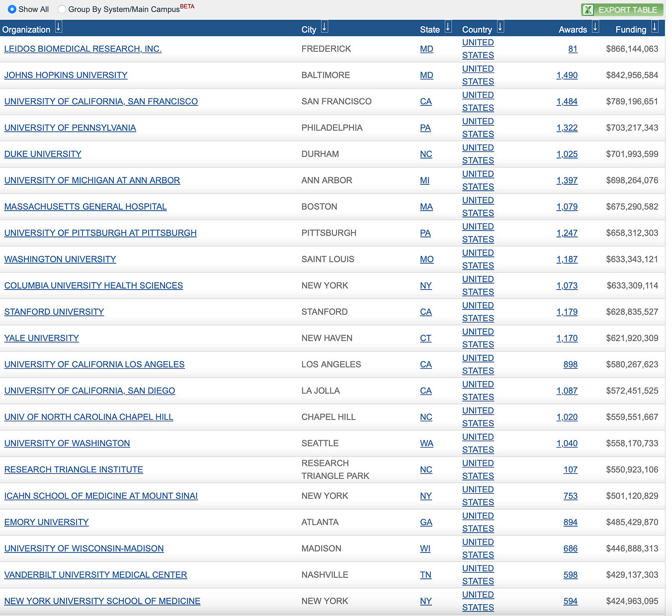Sort by City column arrow icon
Viewport: 672px width, 616px height.
click(x=325, y=27)
